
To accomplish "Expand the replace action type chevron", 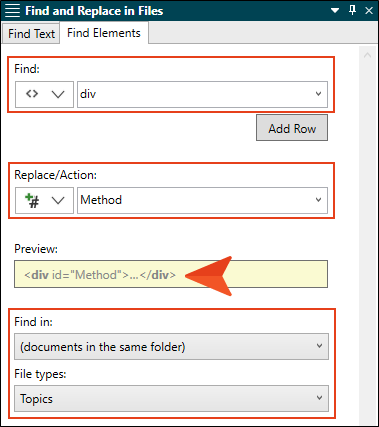I will [58, 201].
